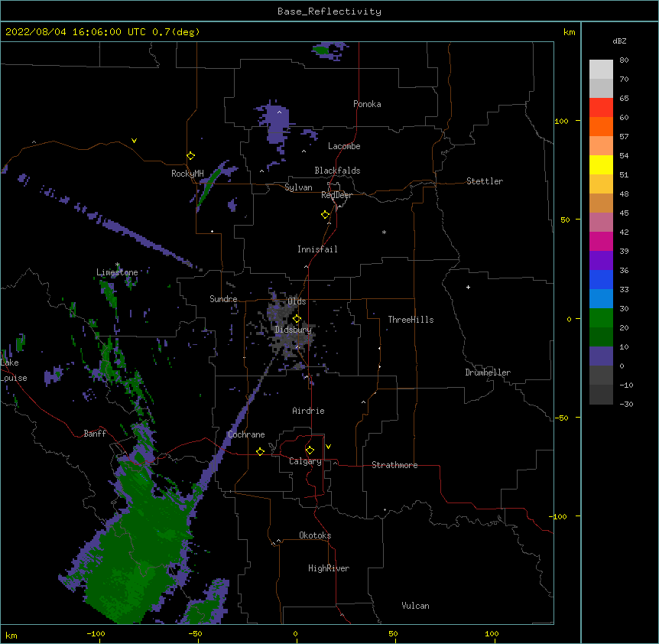Click the -100 tick on the bottom axis
Screen dimensions: 659x644
coord(96,633)
